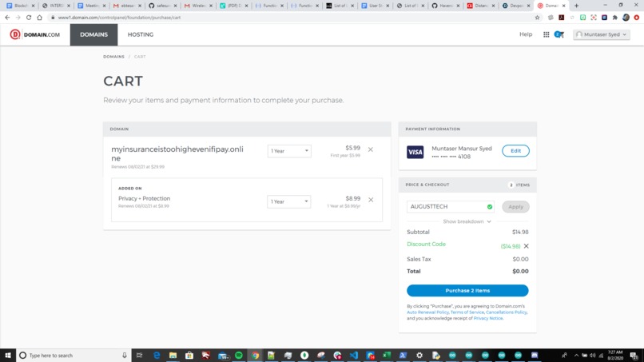This screenshot has width=644, height=362.
Task: Remove Privacy + Protection add-on
Action: (x=371, y=200)
